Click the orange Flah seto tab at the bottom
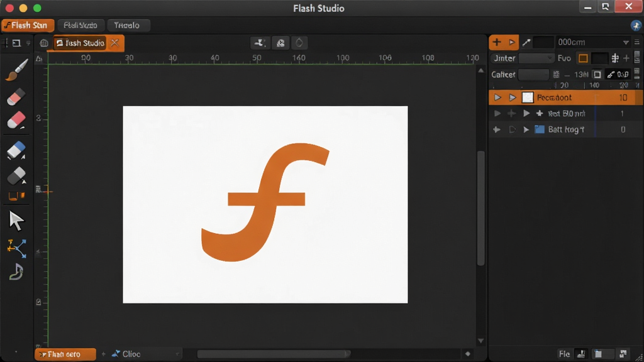644x362 pixels. pyautogui.click(x=65, y=354)
